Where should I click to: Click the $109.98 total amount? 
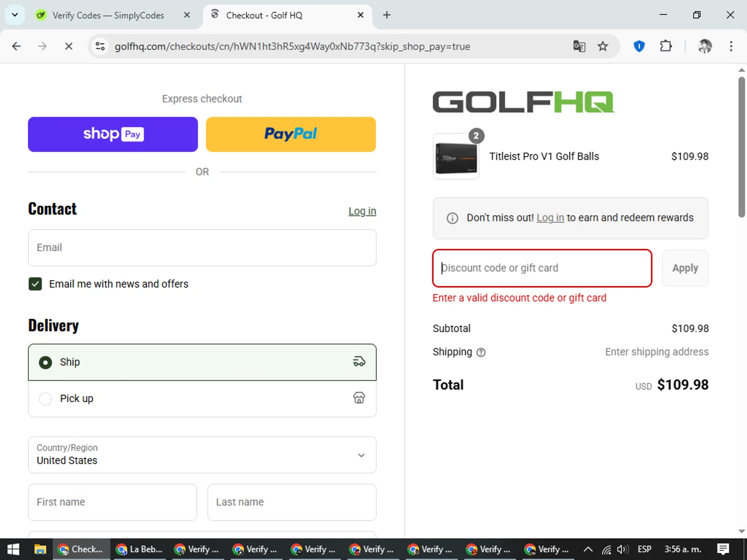[x=683, y=385]
